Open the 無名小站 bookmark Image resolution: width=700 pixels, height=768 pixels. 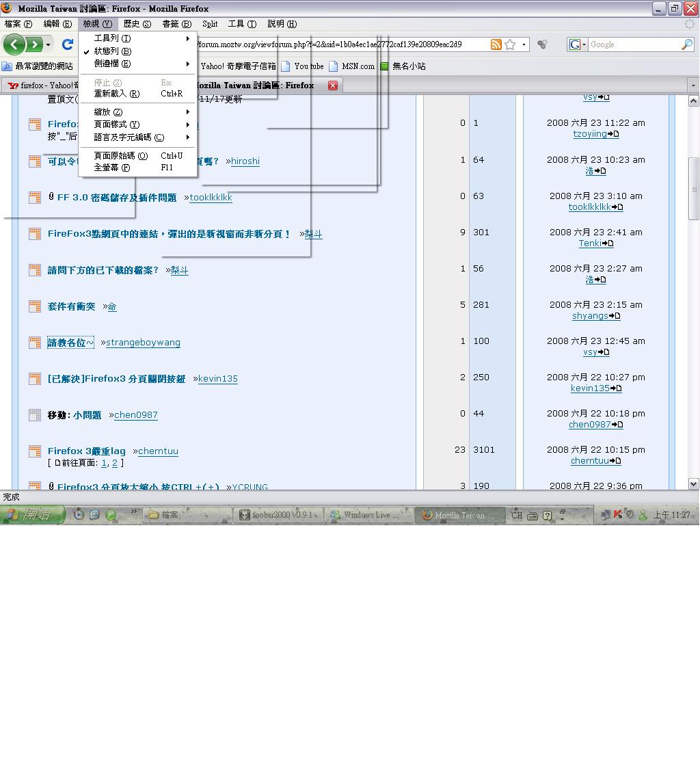pyautogui.click(x=403, y=66)
